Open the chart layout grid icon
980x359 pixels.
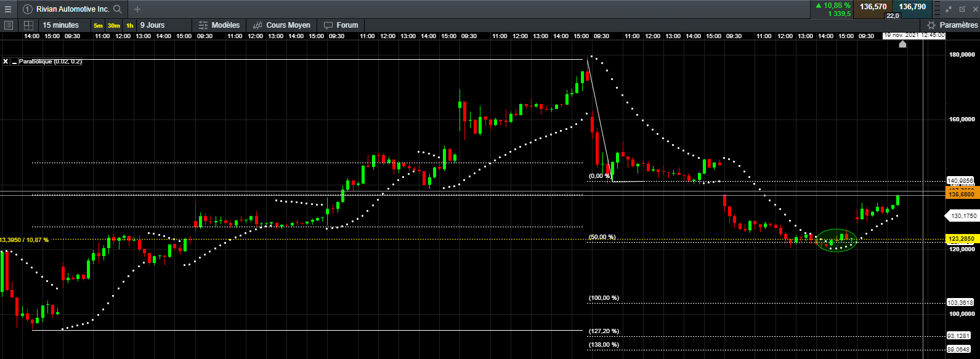[x=28, y=25]
